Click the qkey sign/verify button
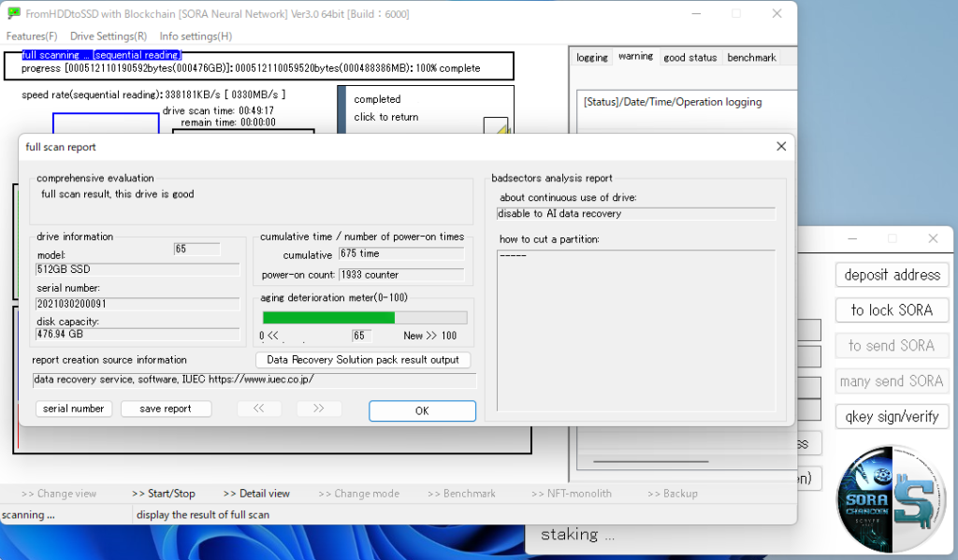 click(x=892, y=416)
